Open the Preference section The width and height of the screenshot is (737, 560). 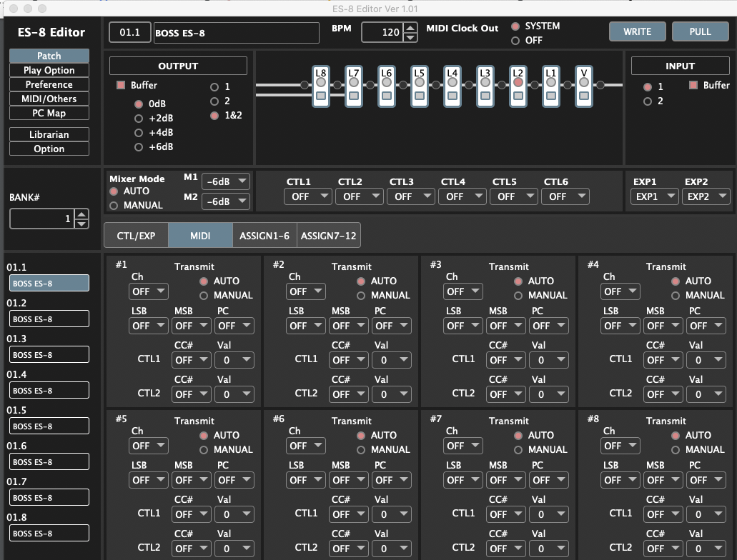49,84
